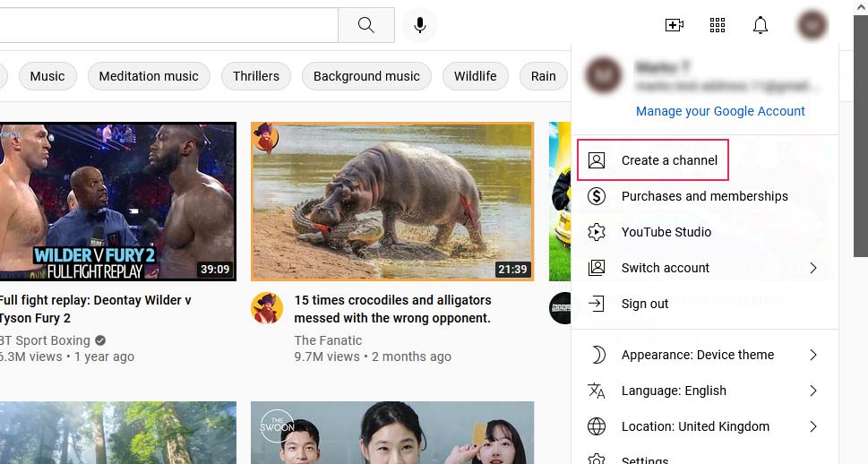Image resolution: width=868 pixels, height=464 pixels.
Task: Click the Switch account icon
Action: tap(597, 268)
